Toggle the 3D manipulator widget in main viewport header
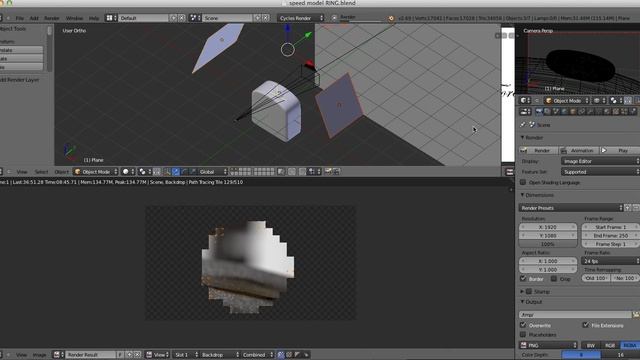Screen dimensions: 640x360 click(167, 172)
